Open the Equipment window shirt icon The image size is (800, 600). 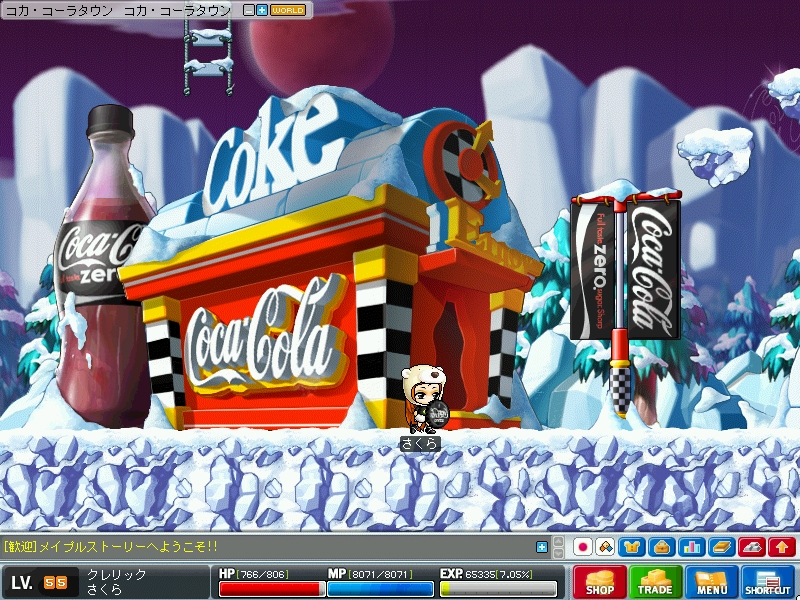632,547
